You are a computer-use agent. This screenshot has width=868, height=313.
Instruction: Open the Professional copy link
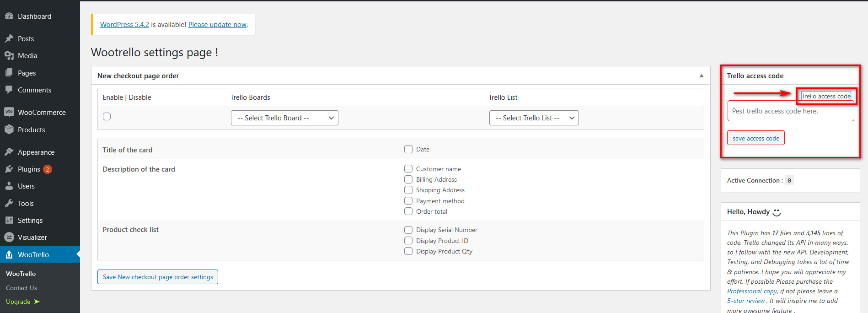pyautogui.click(x=752, y=291)
